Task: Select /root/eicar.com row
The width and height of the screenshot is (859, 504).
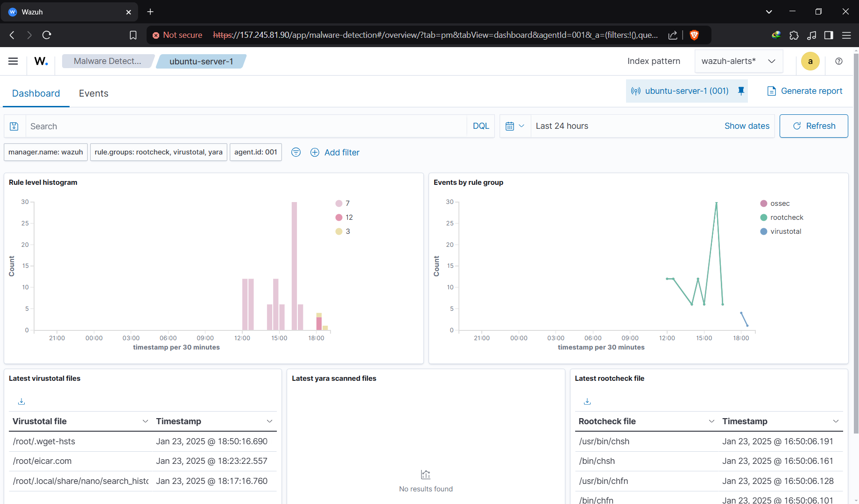Action: point(143,461)
